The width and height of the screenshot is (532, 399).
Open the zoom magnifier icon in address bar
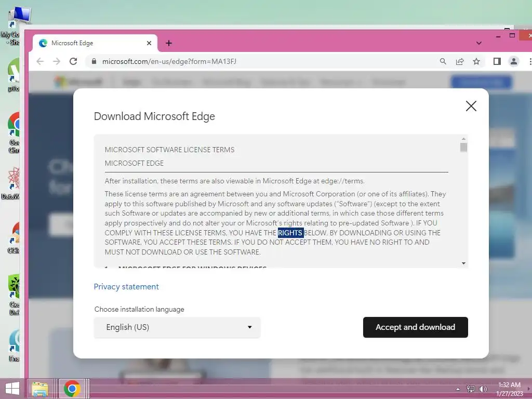443,61
